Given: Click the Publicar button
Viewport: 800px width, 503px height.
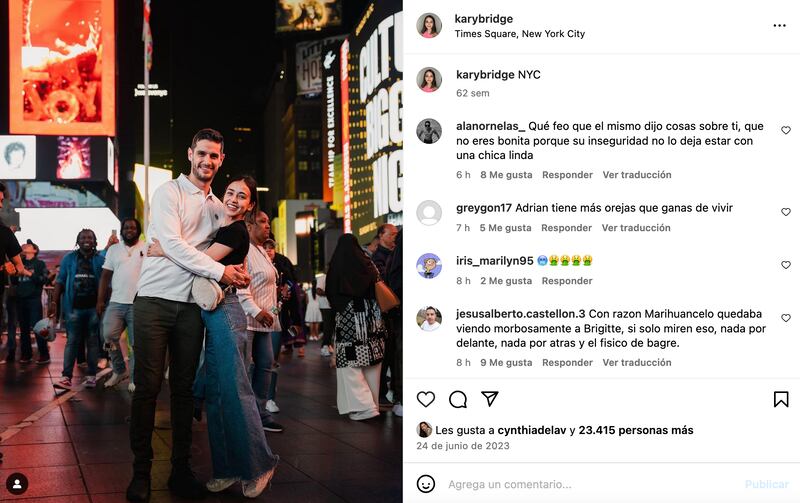Looking at the screenshot, I should 767,484.
